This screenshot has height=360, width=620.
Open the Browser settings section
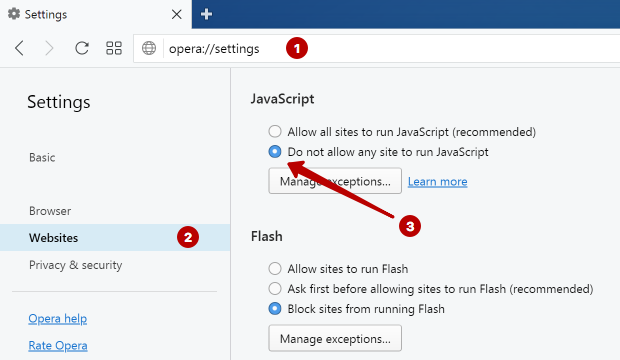[x=50, y=211]
